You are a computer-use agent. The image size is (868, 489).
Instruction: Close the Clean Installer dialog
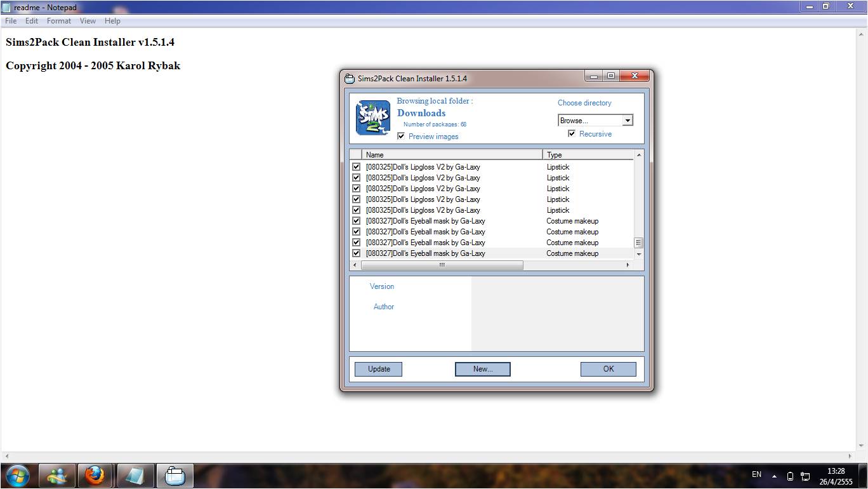[x=634, y=76]
